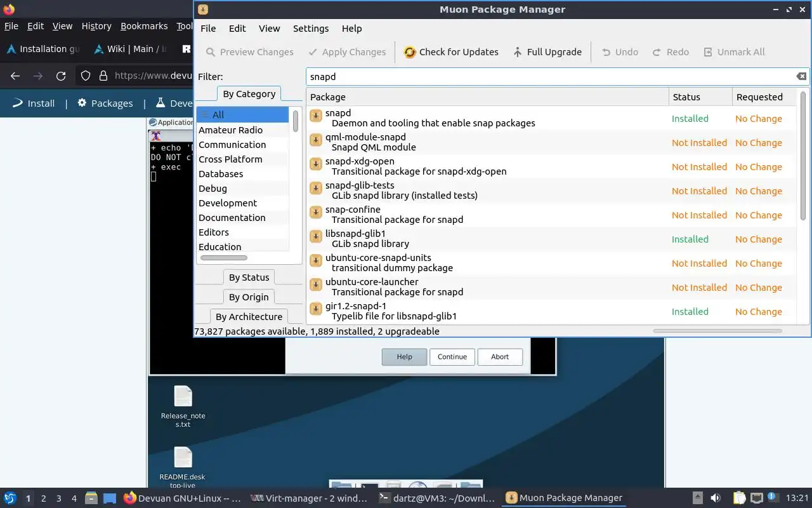This screenshot has width=812, height=508.
Task: Click the notifications icon in the system tray
Action: pos(773,497)
